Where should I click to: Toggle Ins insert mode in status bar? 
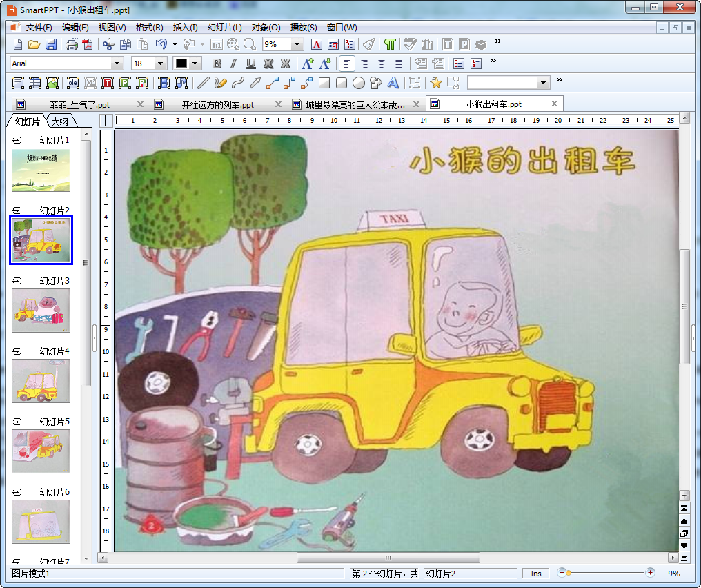535,574
